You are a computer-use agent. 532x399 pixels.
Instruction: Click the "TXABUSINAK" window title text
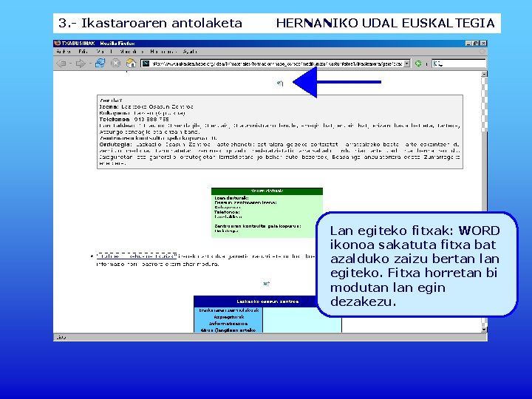(79, 43)
